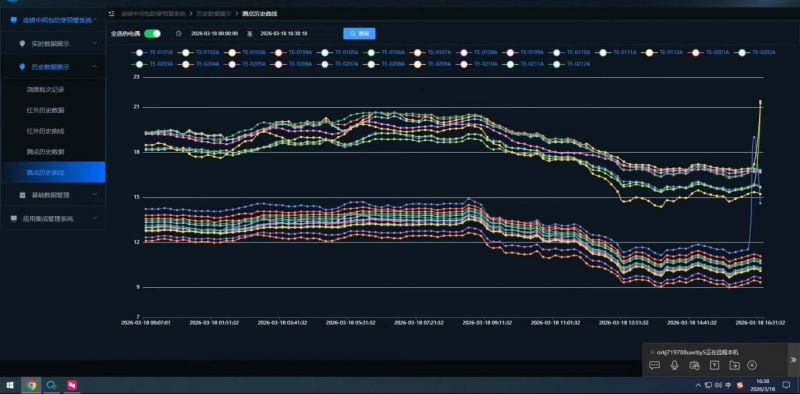Screen dimensions: 800x394
Task: Toggle TE-0205A legend entry
Action: click(245, 64)
